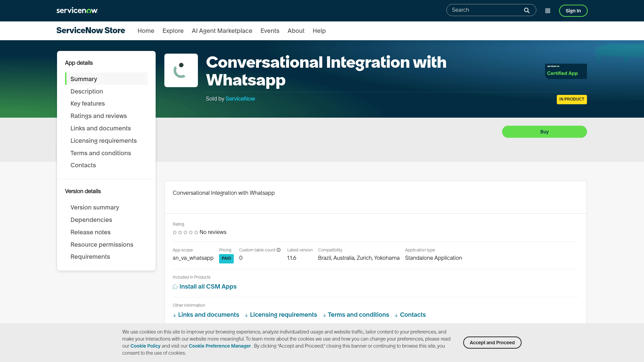Open Cookie Preference Manager link
Viewport: 644px width, 362px height.
point(220,346)
